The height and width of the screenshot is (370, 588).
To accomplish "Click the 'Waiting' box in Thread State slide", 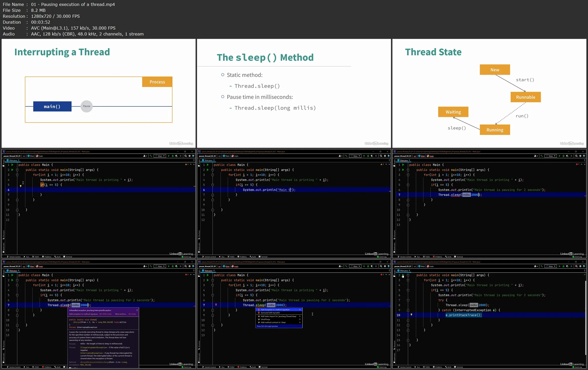I will point(453,112).
